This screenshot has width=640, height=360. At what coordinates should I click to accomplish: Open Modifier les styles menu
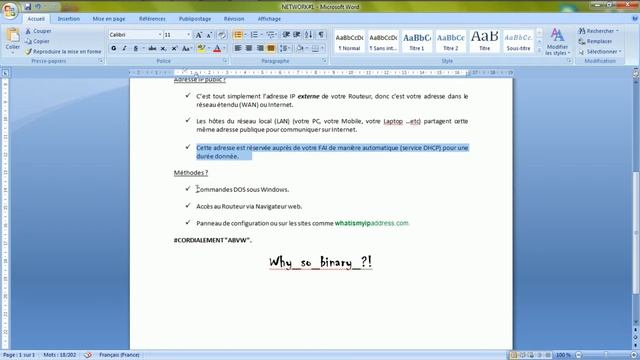(x=558, y=42)
